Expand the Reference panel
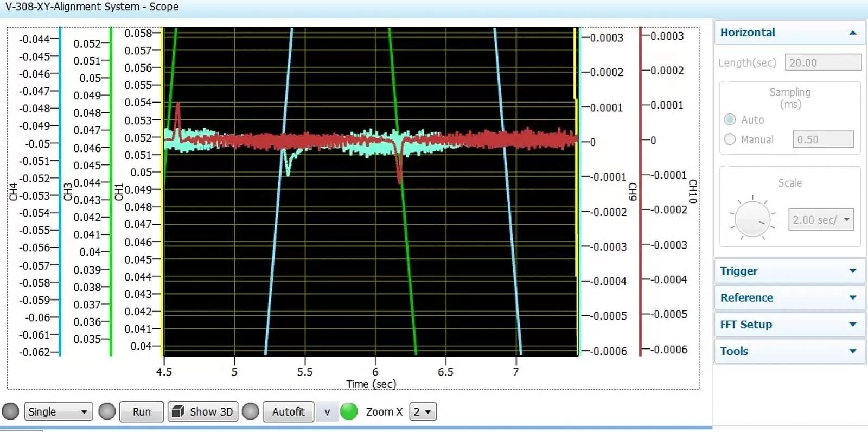Image resolution: width=868 pixels, height=432 pixels. click(789, 297)
